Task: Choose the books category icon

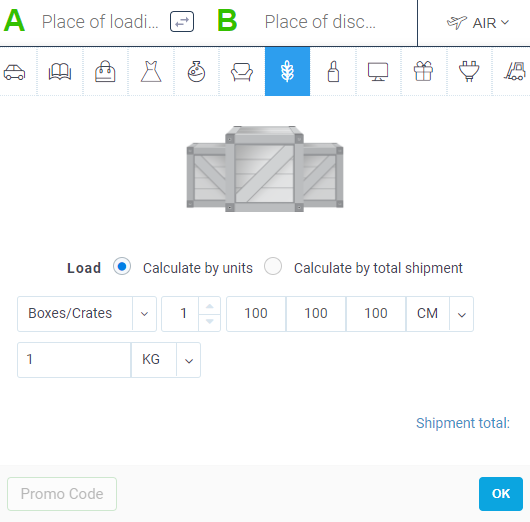Action: (60, 72)
